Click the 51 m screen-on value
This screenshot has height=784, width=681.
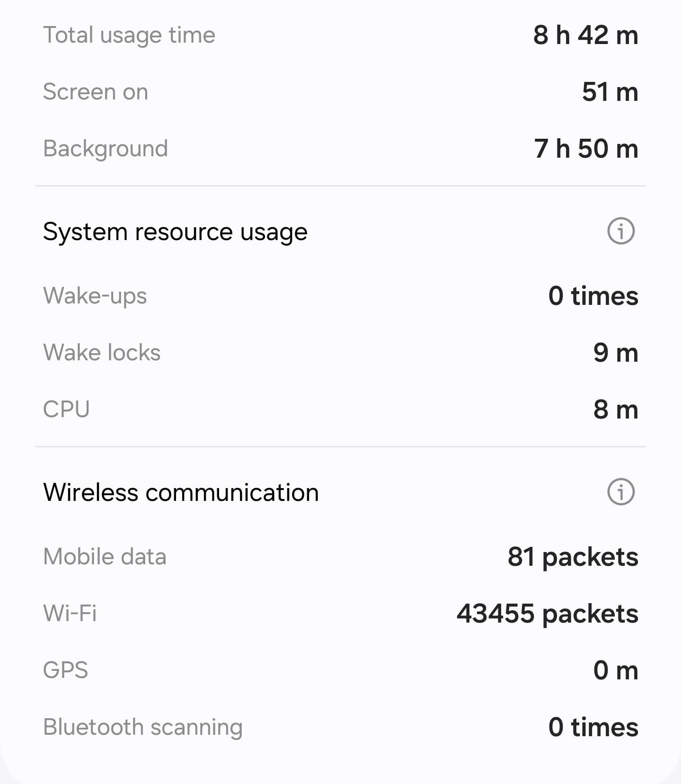click(610, 92)
